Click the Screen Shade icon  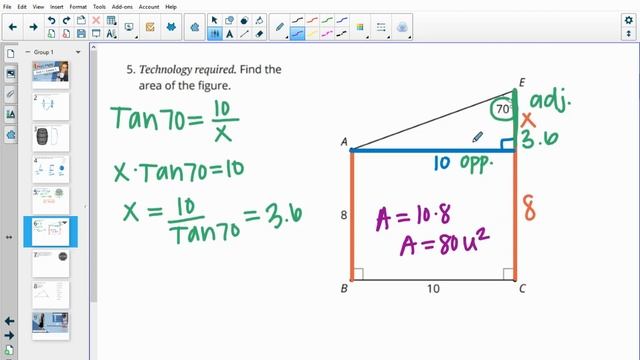click(96, 33)
